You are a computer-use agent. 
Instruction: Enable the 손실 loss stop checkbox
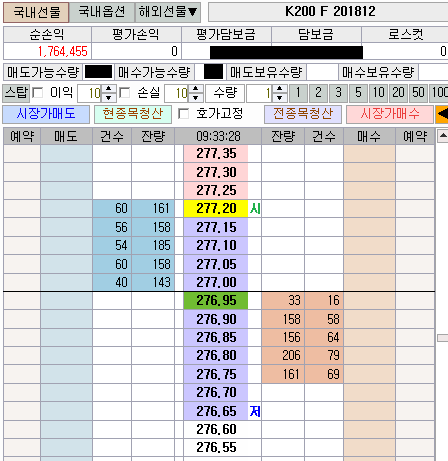pos(125,93)
